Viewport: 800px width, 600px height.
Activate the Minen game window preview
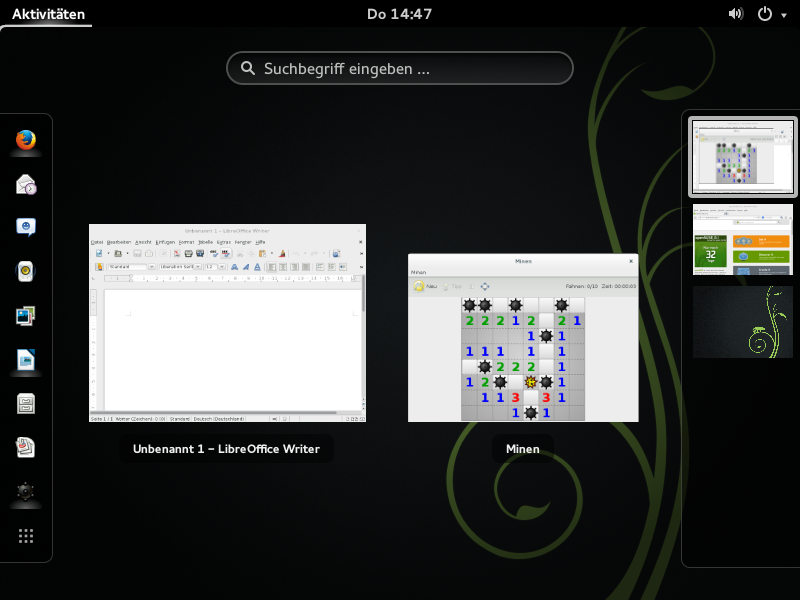tap(523, 337)
